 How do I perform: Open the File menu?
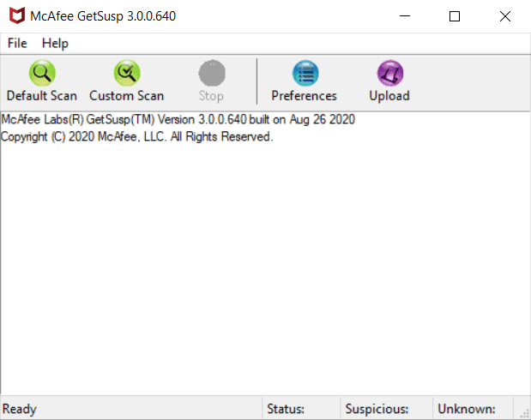tap(17, 44)
